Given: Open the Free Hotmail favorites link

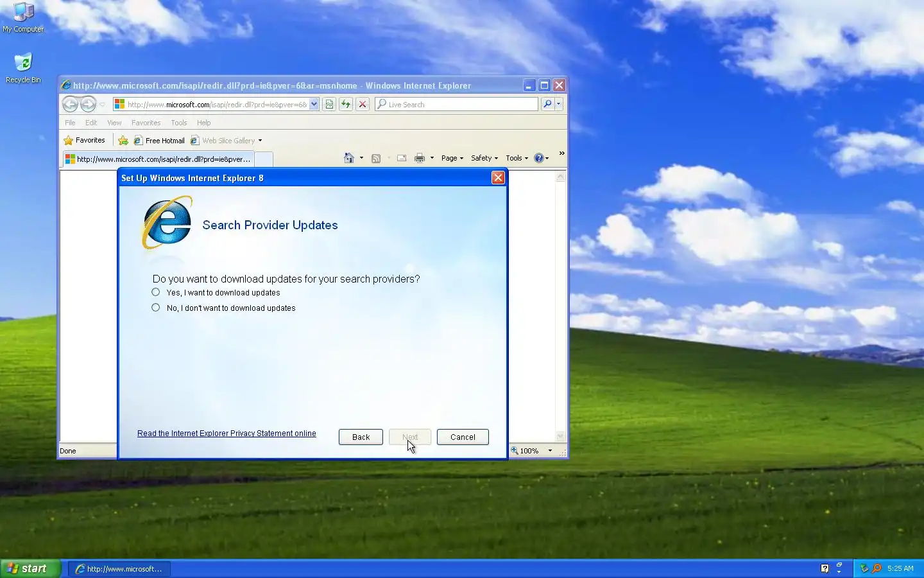Looking at the screenshot, I should coord(159,140).
